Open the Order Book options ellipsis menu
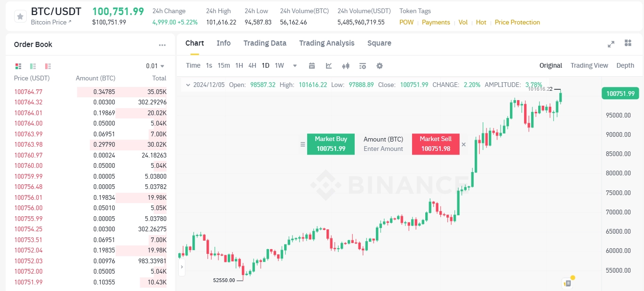 click(162, 44)
